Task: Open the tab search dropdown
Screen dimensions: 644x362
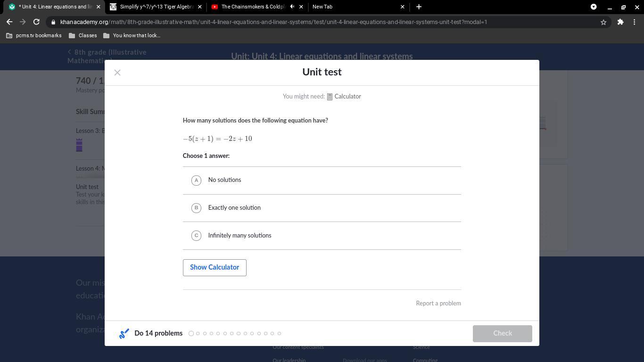Action: [x=594, y=7]
